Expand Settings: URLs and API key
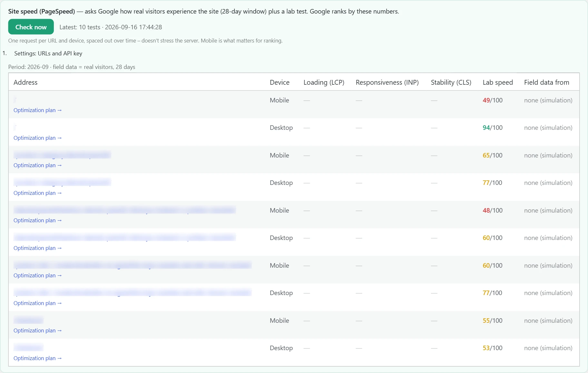Image resolution: width=588 pixels, height=373 pixels. [48, 53]
